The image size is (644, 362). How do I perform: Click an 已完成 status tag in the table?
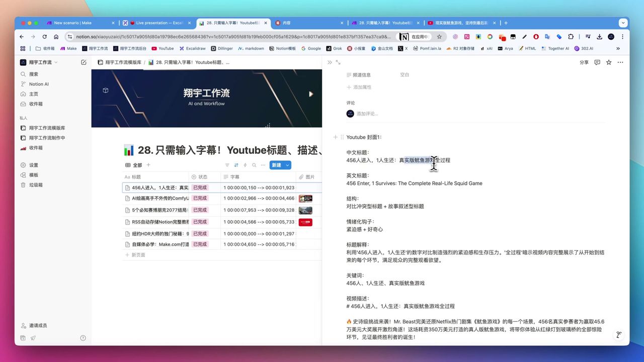(x=200, y=187)
